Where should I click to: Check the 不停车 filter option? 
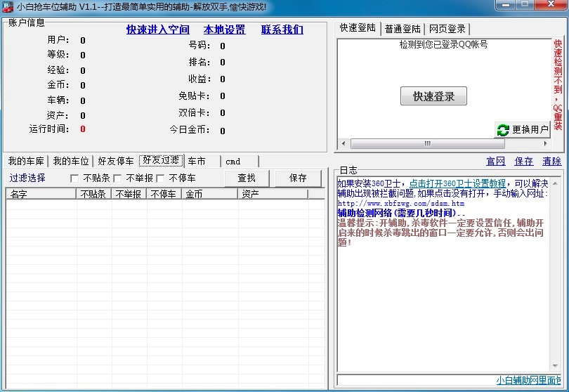(x=161, y=178)
